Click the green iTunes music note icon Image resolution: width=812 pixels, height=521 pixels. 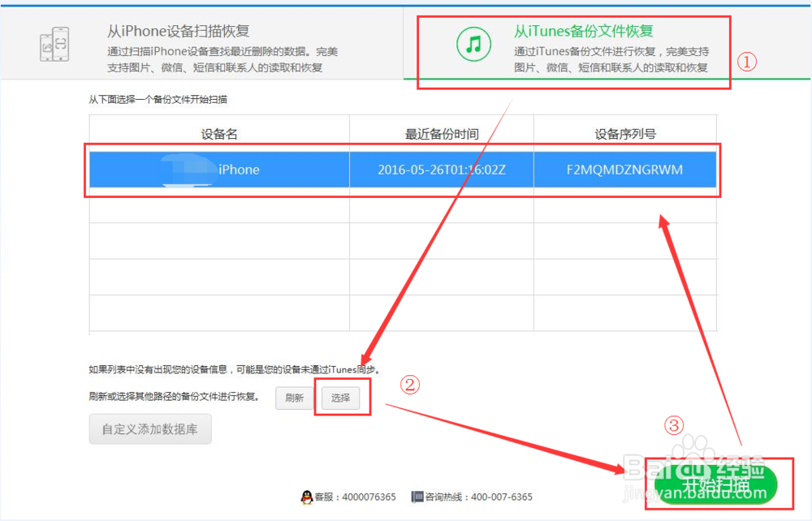[x=473, y=45]
